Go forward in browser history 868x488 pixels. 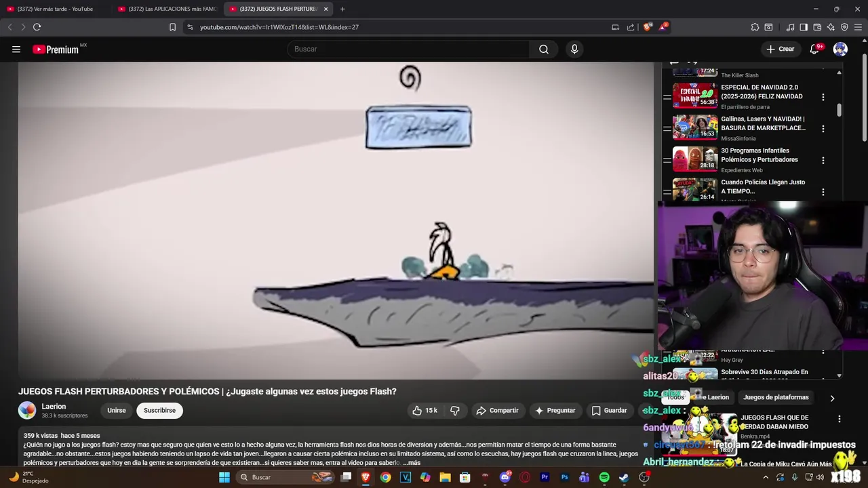(23, 27)
